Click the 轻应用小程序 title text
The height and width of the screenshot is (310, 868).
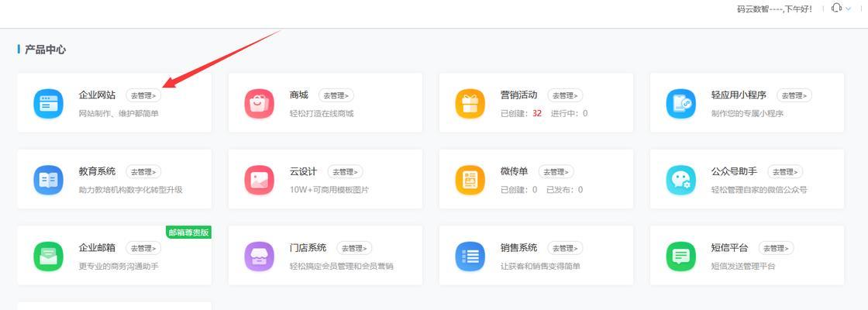point(739,95)
